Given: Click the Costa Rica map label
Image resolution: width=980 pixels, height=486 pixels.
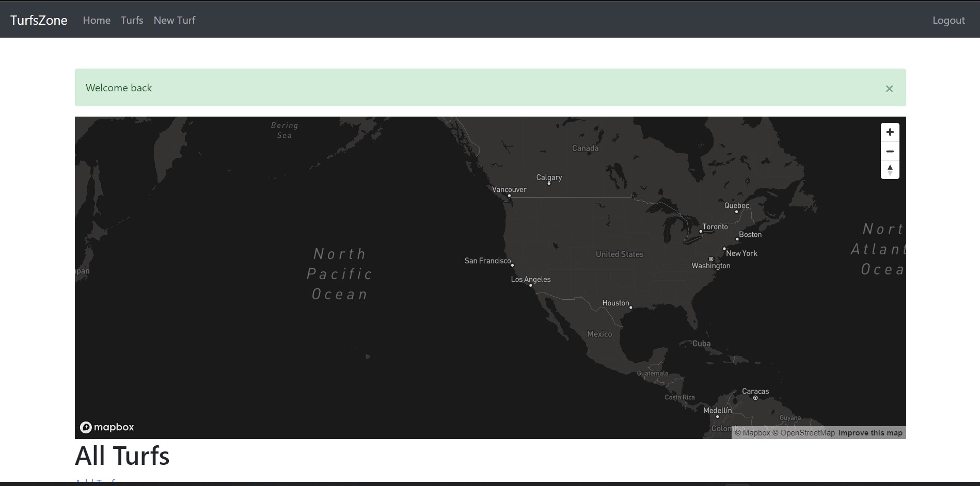Looking at the screenshot, I should tap(679, 397).
